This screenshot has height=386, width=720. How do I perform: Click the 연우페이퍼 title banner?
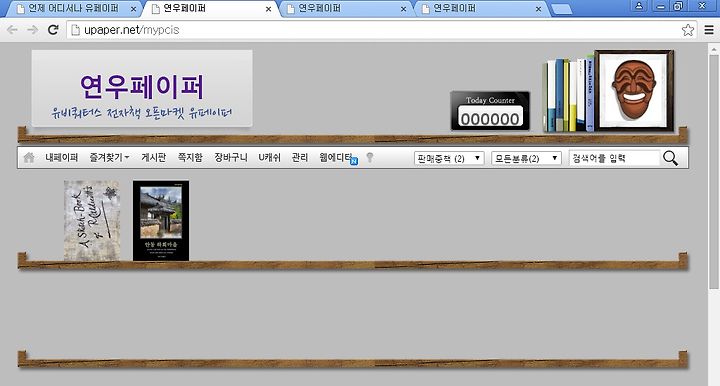142,88
